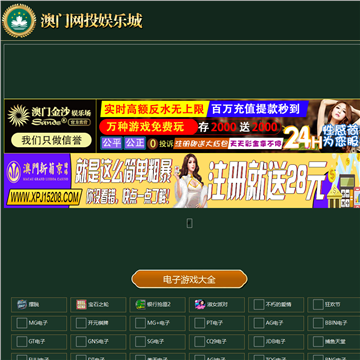Click the 就是这么简单粗暴 slogan text
360x360 pixels.
(123, 171)
